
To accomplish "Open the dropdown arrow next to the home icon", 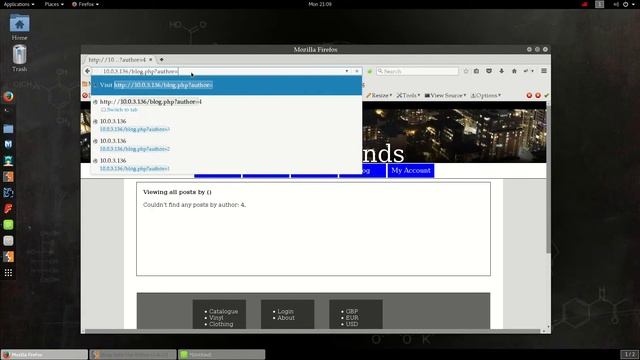I will pyautogui.click(x=532, y=71).
